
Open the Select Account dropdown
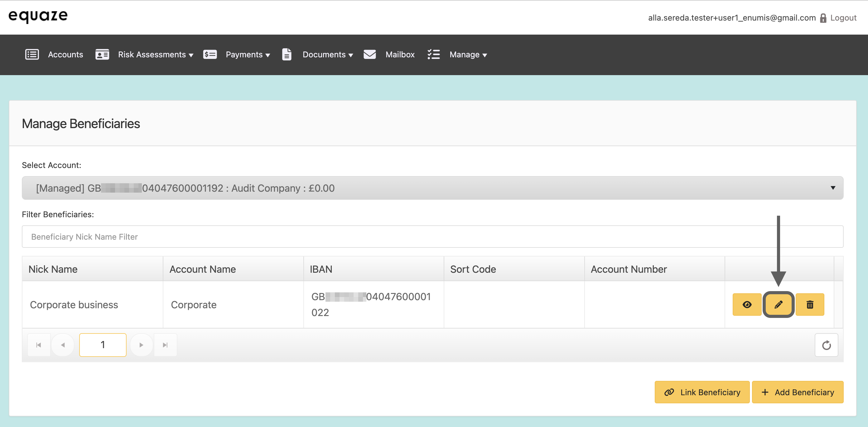pyautogui.click(x=432, y=188)
